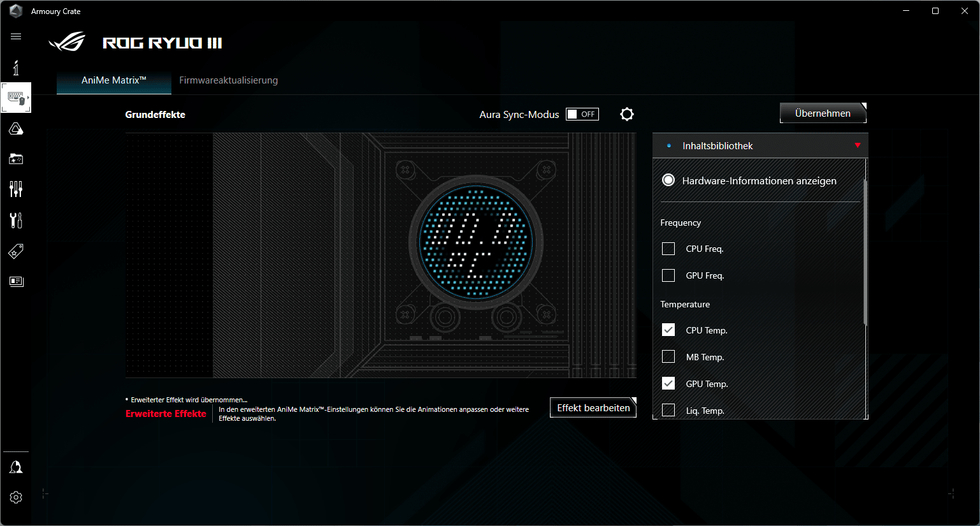Toggle the Aura Sync-Modus switch
This screenshot has height=526, width=980.
pos(582,114)
